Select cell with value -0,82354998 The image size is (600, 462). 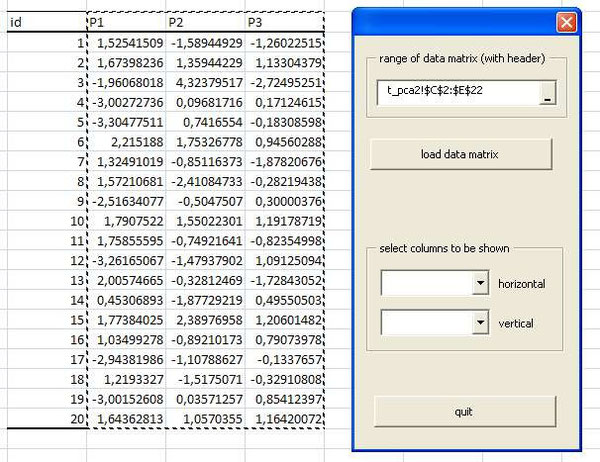(x=285, y=241)
